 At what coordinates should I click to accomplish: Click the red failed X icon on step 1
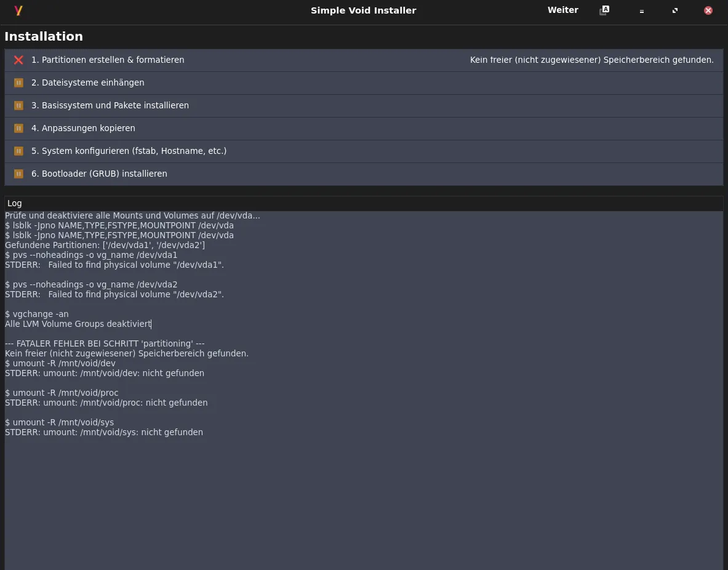[x=18, y=60]
